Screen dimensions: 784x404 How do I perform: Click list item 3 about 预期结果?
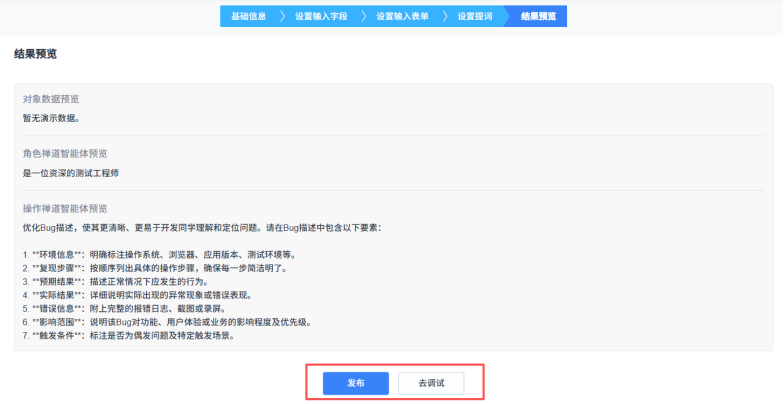tap(116, 282)
